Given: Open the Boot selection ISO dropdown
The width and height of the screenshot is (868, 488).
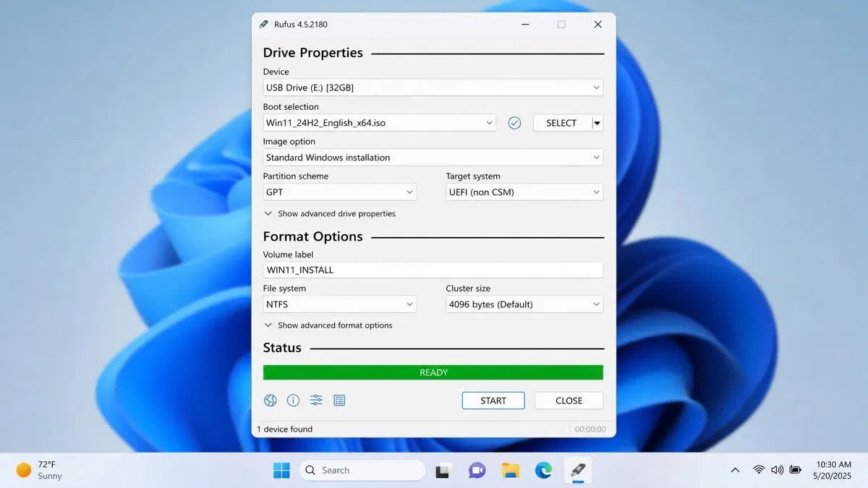Looking at the screenshot, I should tap(380, 123).
